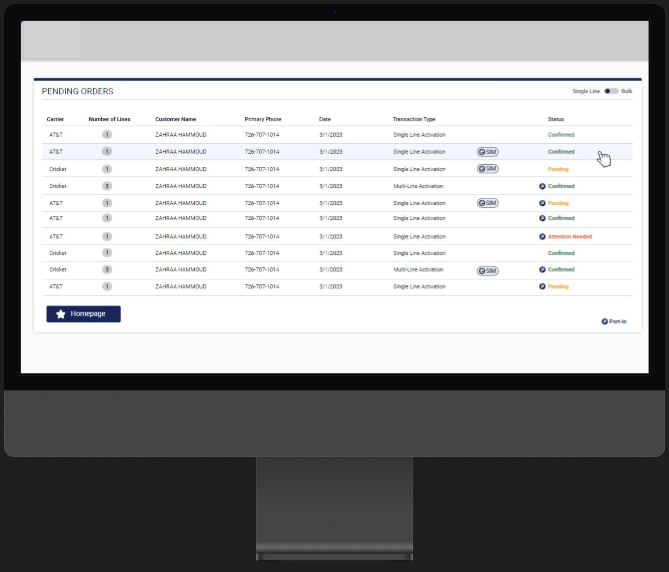
Task: Click the Confirmed status on the highlighted AT&T row
Action: click(561, 152)
